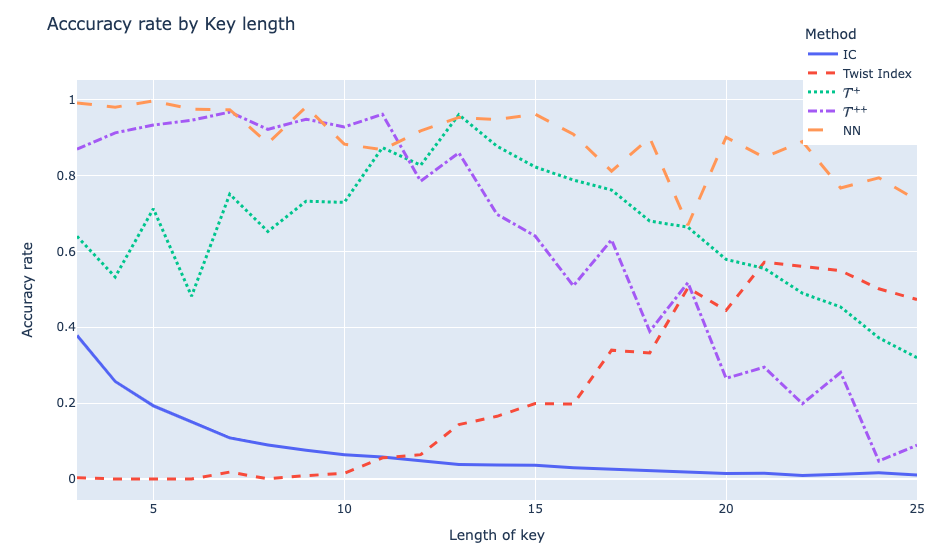Image resolution: width=942 pixels, height=553 pixels.
Task: Click the green dotted T+ legend line sample
Action: click(x=821, y=93)
